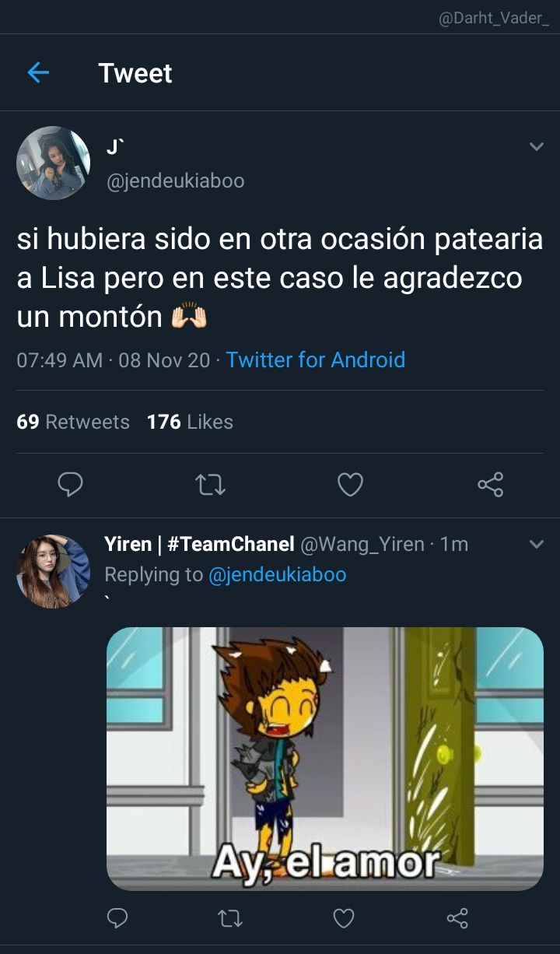Like Yiren's reply with heart icon

pyautogui.click(x=344, y=918)
